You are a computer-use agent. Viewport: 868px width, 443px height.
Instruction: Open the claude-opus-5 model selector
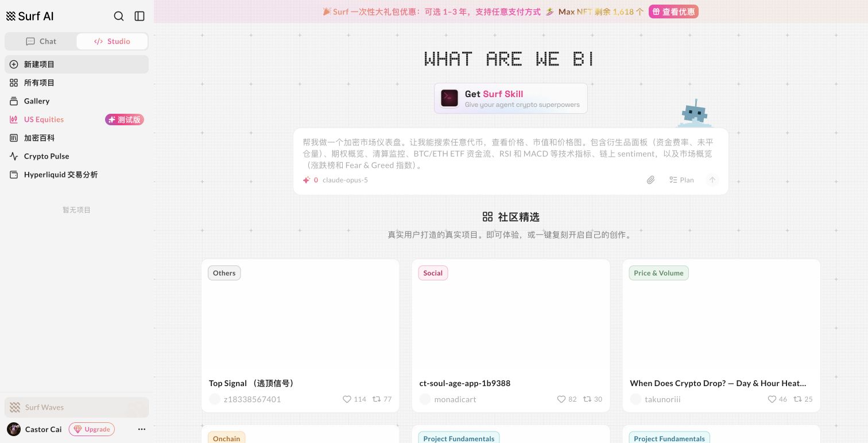point(345,180)
